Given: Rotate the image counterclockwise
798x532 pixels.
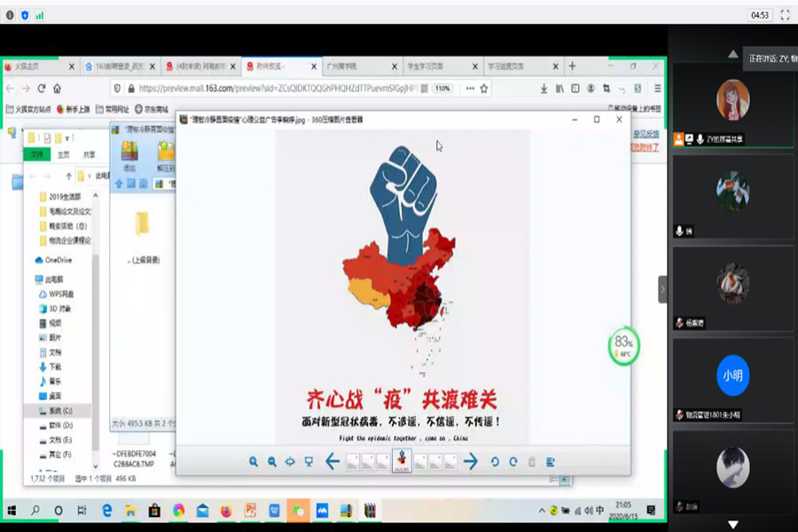Looking at the screenshot, I should (x=495, y=462).
